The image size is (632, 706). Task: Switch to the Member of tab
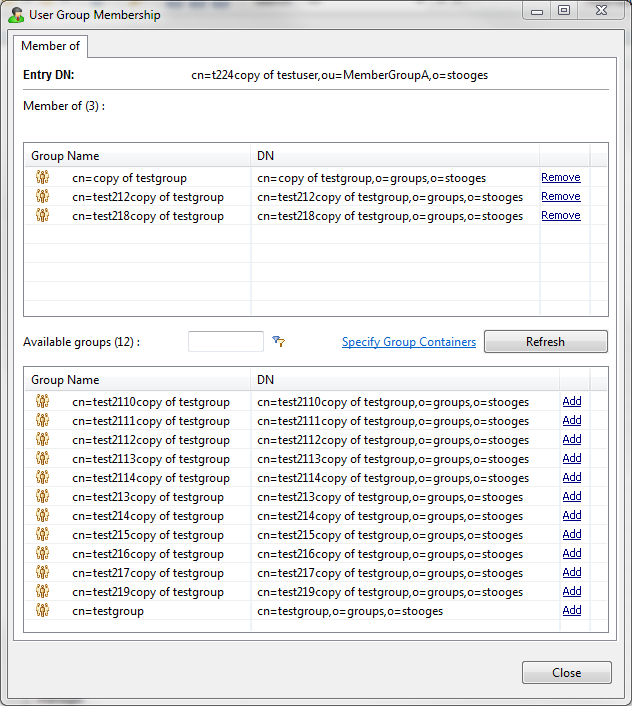click(50, 46)
